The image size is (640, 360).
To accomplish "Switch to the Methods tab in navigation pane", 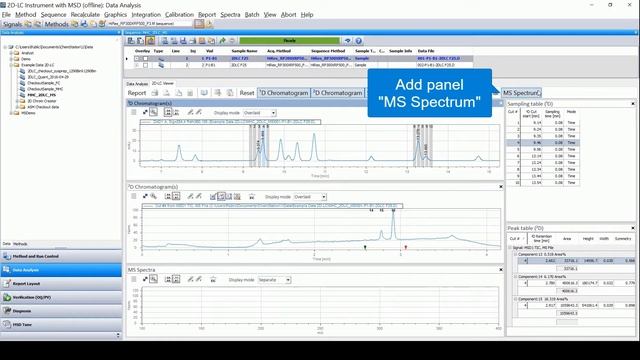I will pos(20,244).
